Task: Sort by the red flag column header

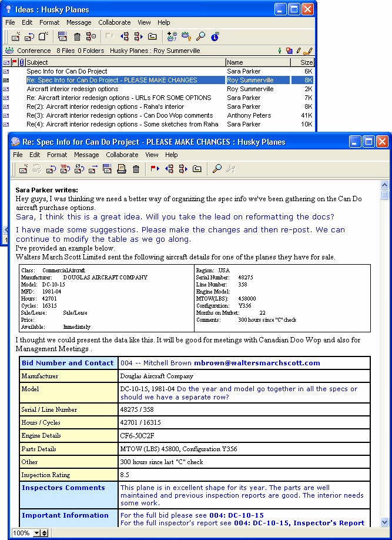Action: click(x=15, y=62)
